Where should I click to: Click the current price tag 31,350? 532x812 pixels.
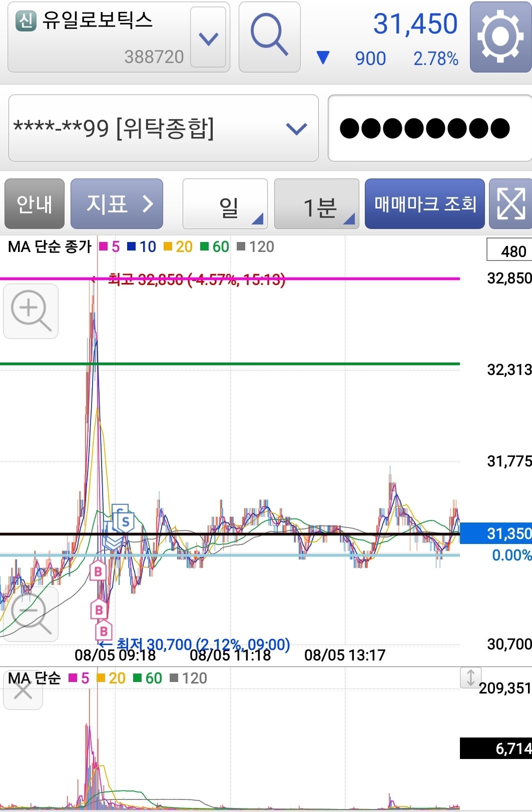click(x=496, y=533)
